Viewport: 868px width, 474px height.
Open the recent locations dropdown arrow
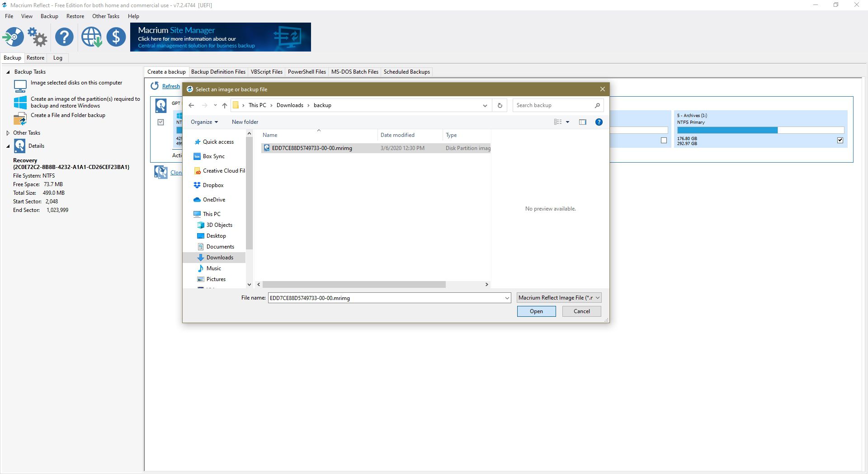point(215,105)
